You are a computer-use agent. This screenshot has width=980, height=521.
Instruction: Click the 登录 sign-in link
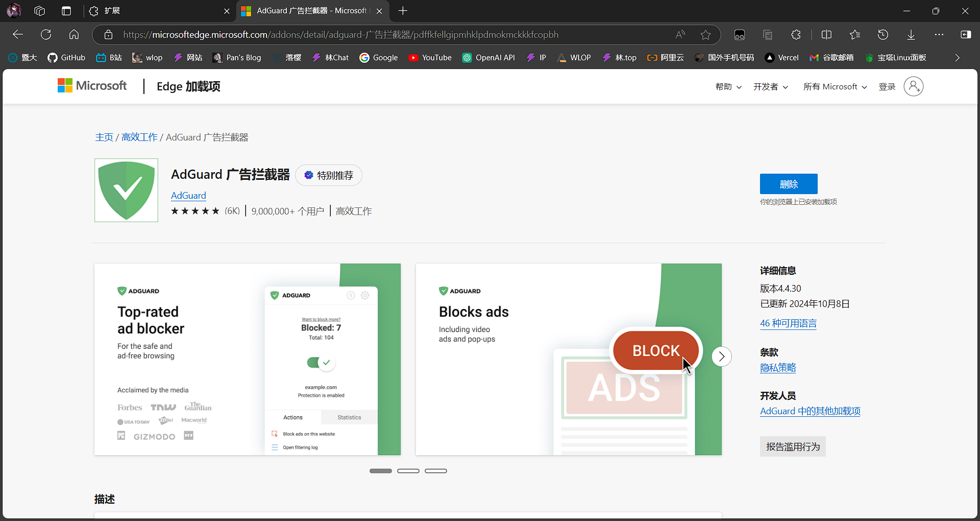point(887,87)
